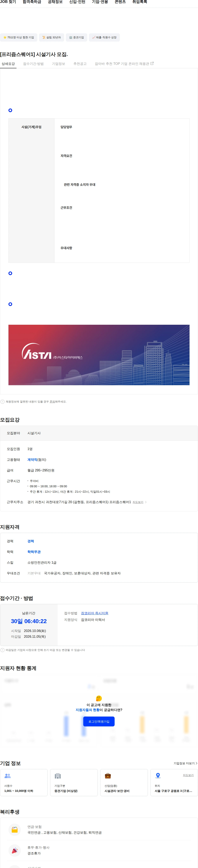
Task: Click the 아스타아이비에스 company banner image
Action: click(x=99, y=355)
